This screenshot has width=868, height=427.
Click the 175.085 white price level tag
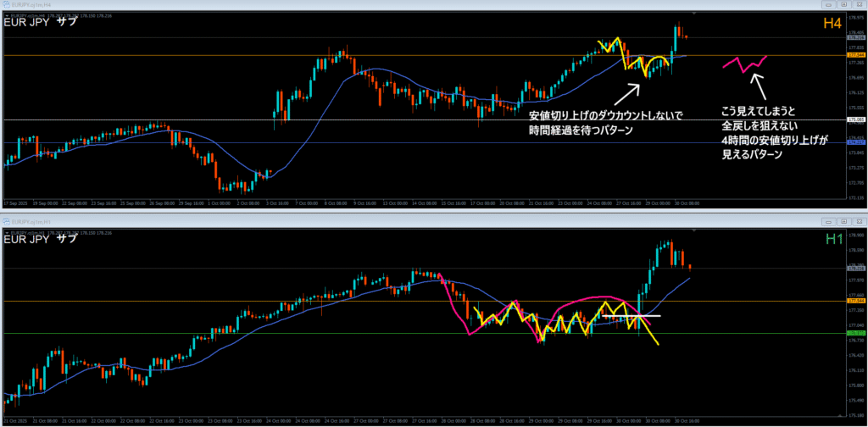[854, 120]
